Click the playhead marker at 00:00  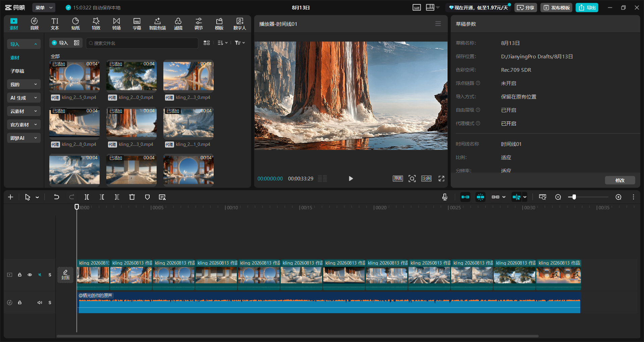click(77, 207)
